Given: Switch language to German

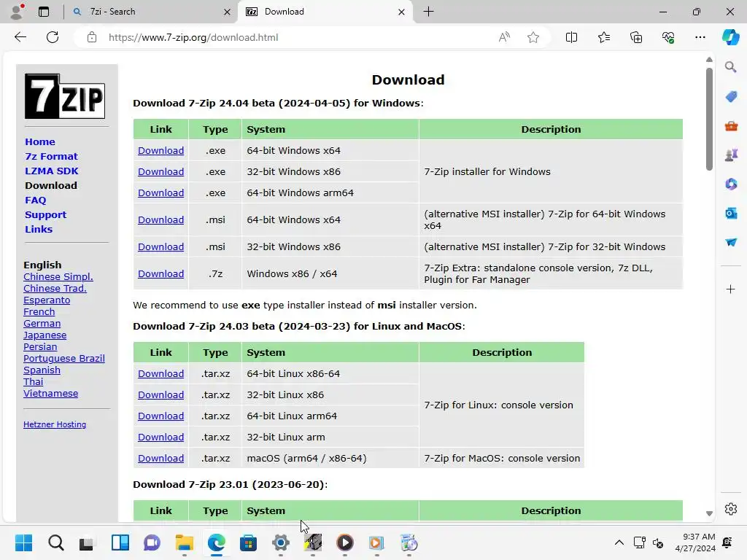Looking at the screenshot, I should [x=42, y=323].
